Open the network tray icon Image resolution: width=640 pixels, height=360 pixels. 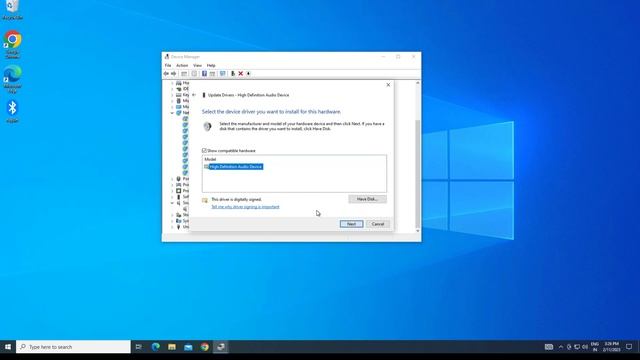(577, 347)
